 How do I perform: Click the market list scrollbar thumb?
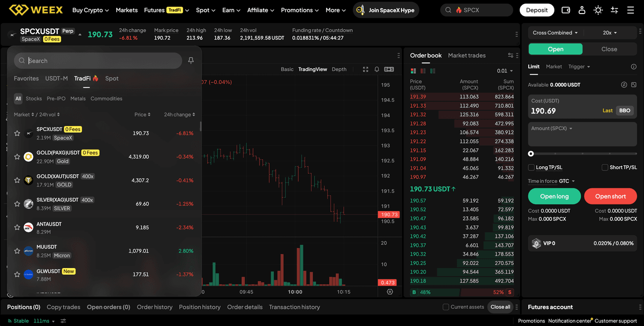pos(200,126)
